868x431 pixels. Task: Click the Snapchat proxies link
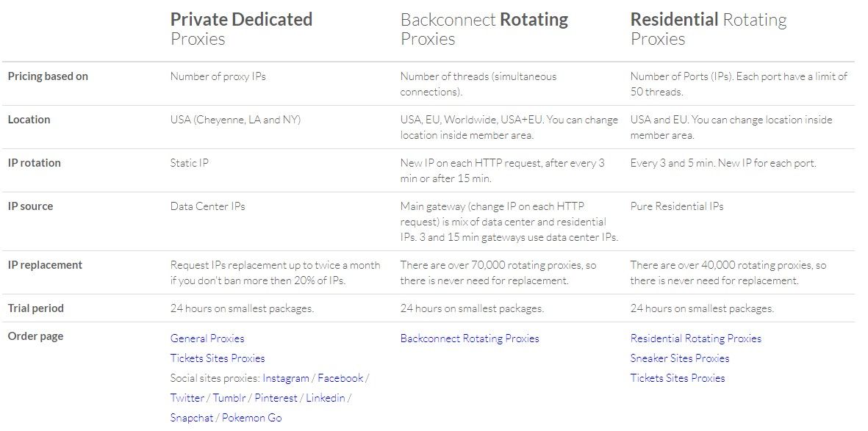pos(192,418)
